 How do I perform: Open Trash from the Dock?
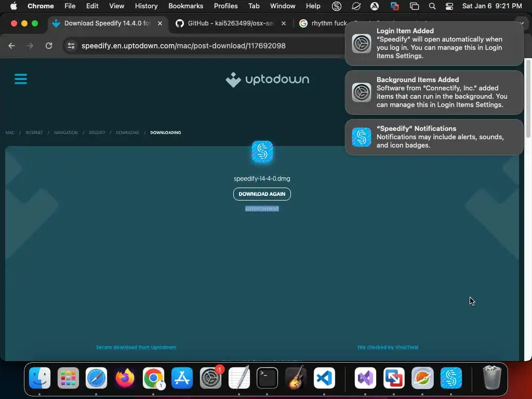[492, 378]
